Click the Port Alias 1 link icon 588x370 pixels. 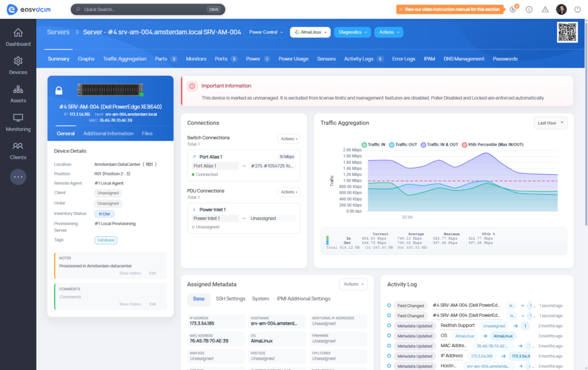194,157
